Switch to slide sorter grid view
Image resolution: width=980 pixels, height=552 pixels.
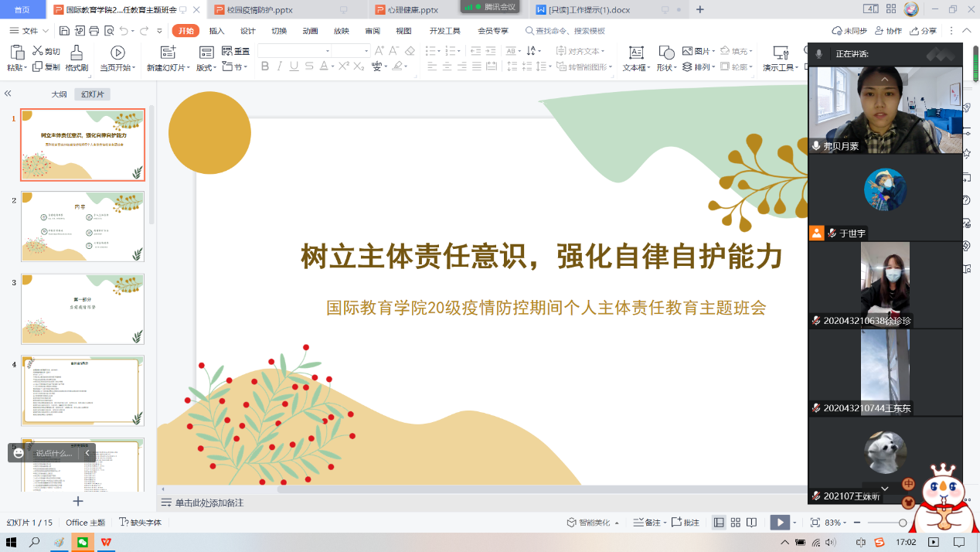(736, 523)
